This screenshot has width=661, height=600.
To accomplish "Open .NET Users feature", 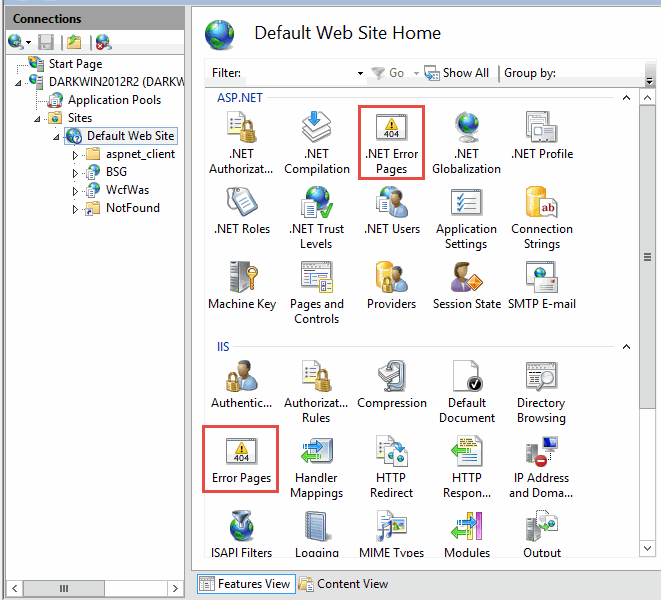I will point(392,211).
